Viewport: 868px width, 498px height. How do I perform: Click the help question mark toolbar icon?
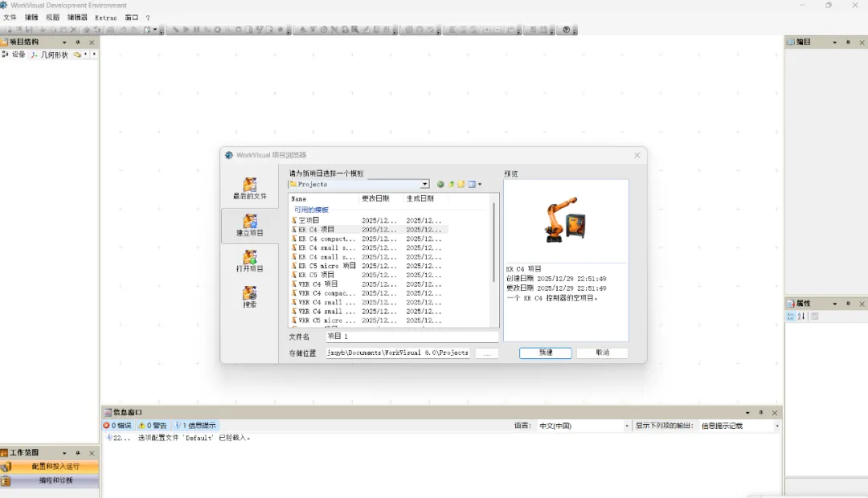click(x=567, y=30)
